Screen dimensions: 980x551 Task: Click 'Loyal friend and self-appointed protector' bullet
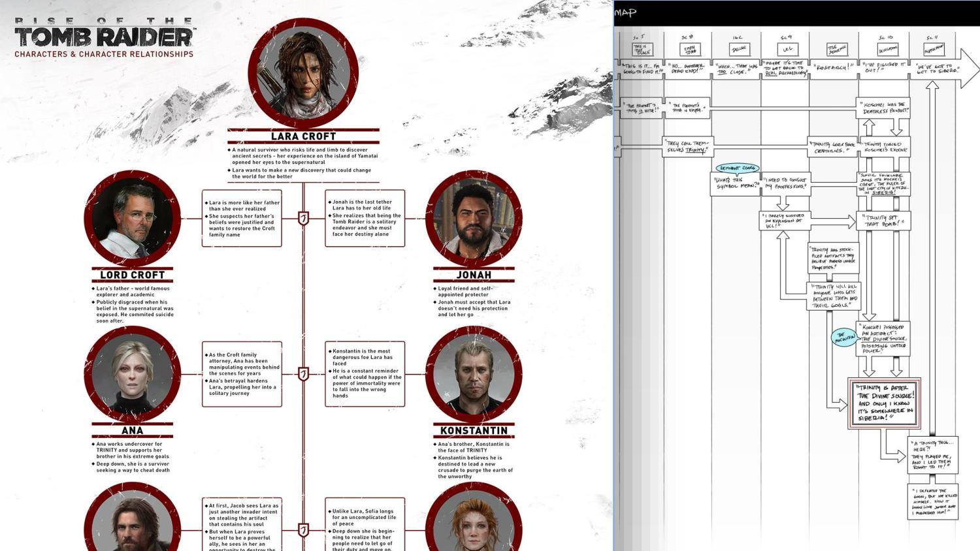465,291
